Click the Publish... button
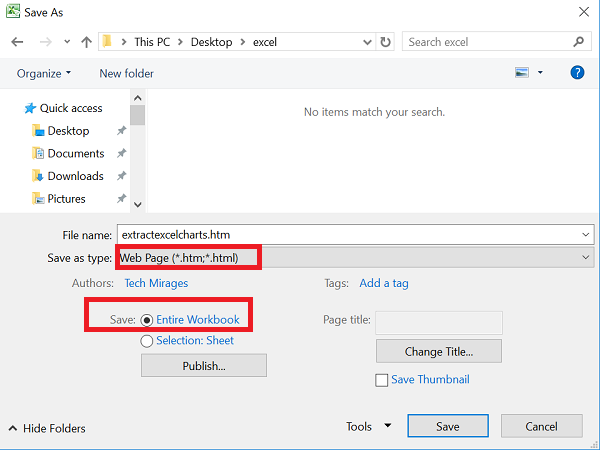The height and width of the screenshot is (450, 600). [204, 365]
